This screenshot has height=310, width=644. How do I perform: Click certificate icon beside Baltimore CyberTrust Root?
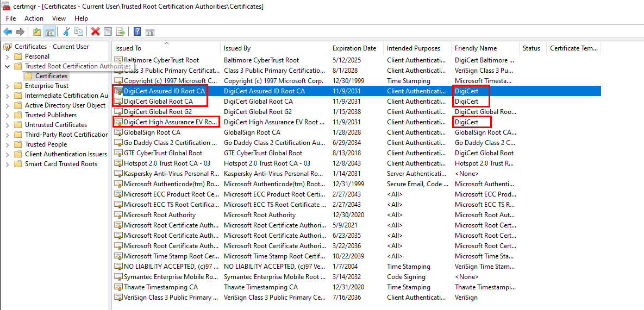118,60
